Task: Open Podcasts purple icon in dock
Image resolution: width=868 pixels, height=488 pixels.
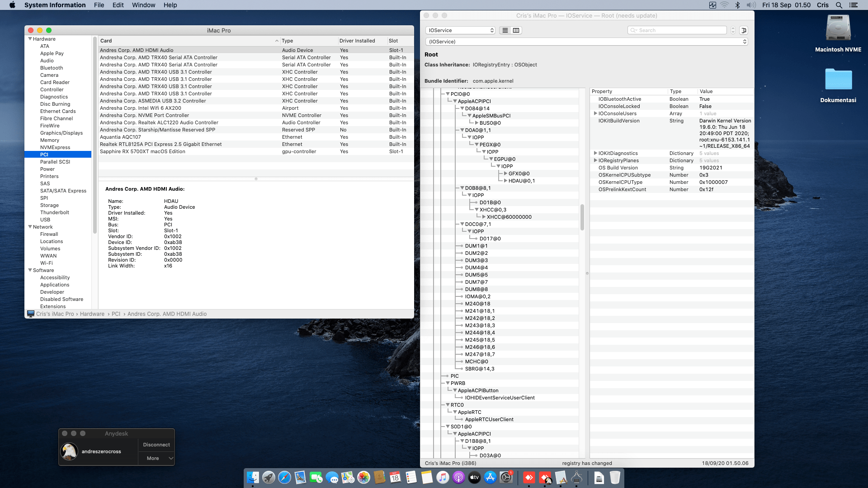Action: [458, 477]
